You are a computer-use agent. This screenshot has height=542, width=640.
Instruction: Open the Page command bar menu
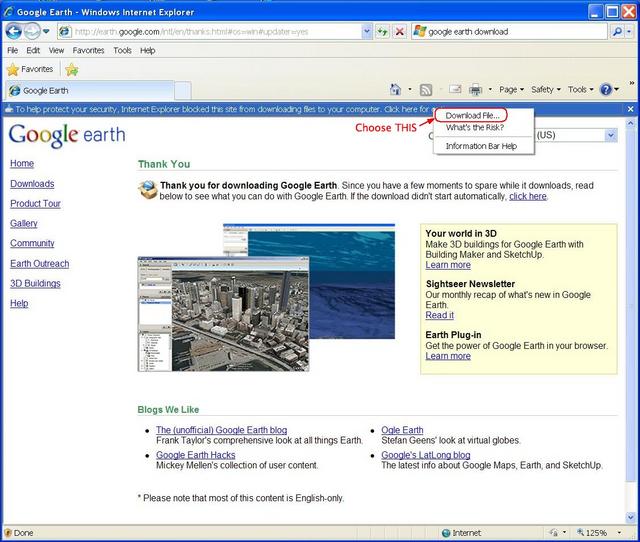(511, 89)
